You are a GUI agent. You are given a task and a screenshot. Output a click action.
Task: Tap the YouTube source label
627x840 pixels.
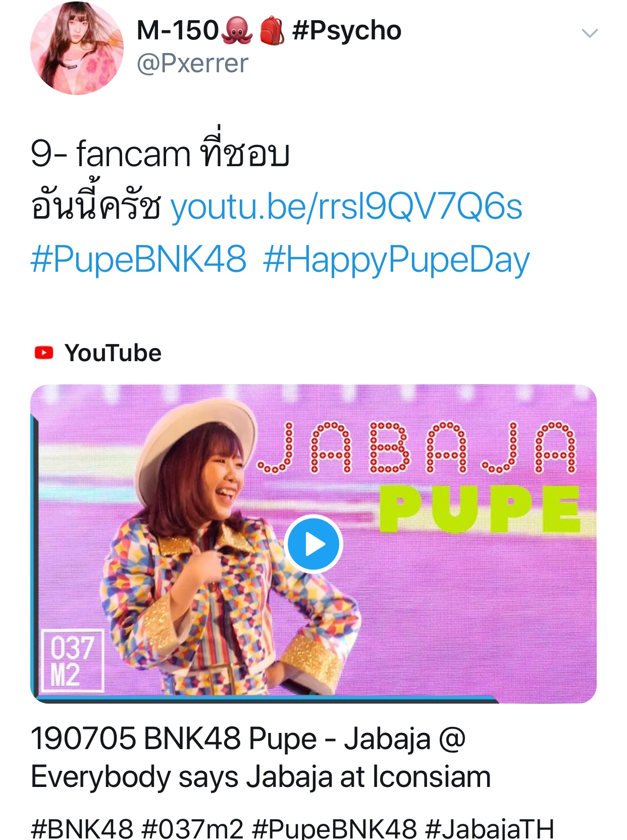click(113, 353)
